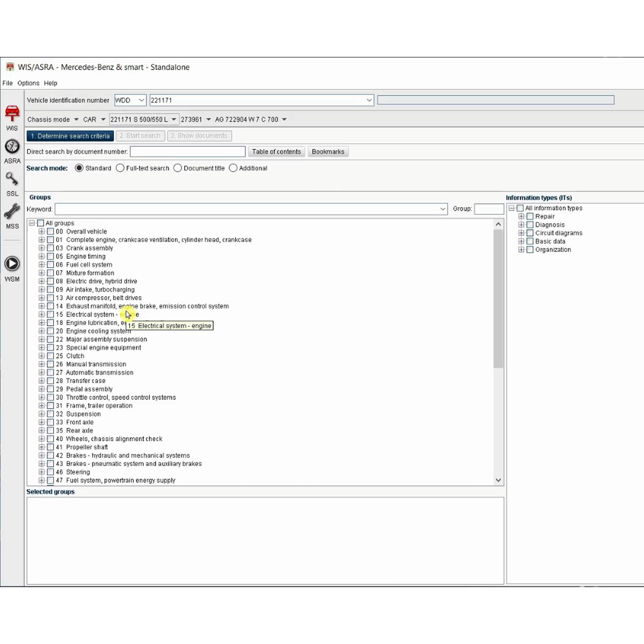Tick the Circuit diagrams information type
644x644 pixels.
pos(530,233)
